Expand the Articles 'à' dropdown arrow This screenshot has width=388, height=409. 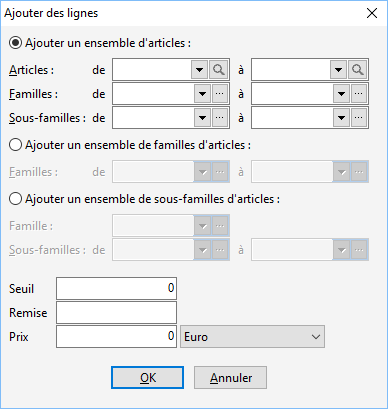339,70
